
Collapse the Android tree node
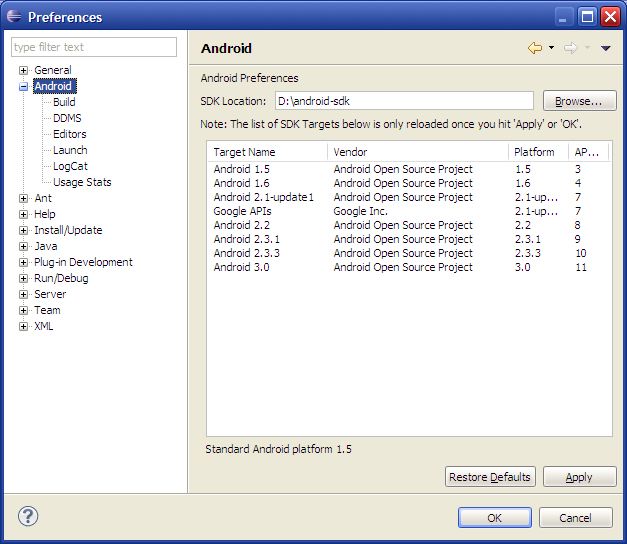(x=23, y=86)
